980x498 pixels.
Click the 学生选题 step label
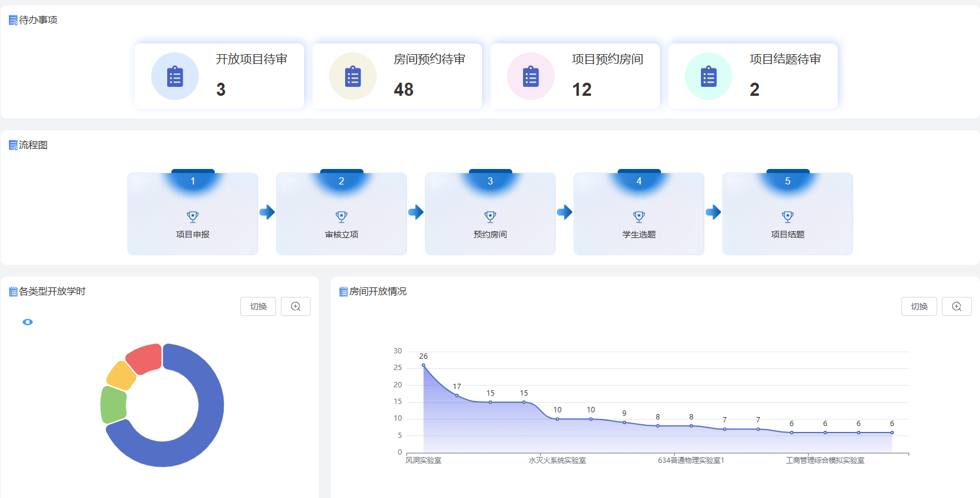pyautogui.click(x=639, y=234)
